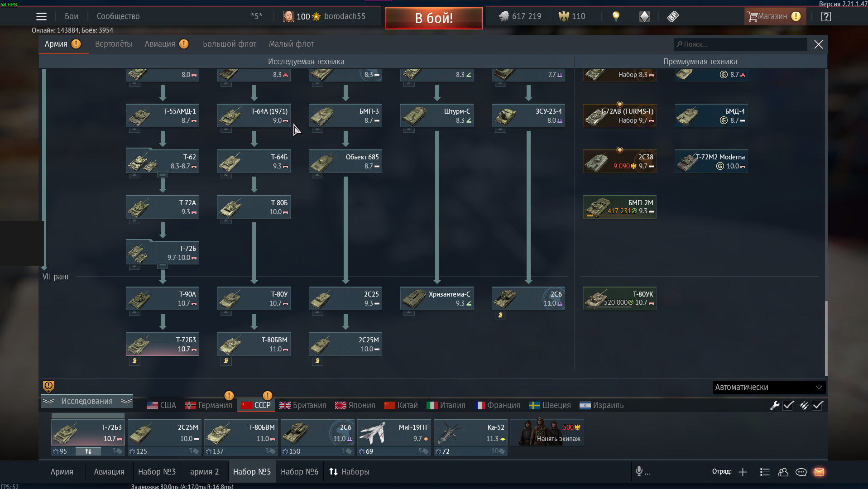Open the Автоматически dropdown
This screenshot has height=489, width=868.
pos(769,387)
